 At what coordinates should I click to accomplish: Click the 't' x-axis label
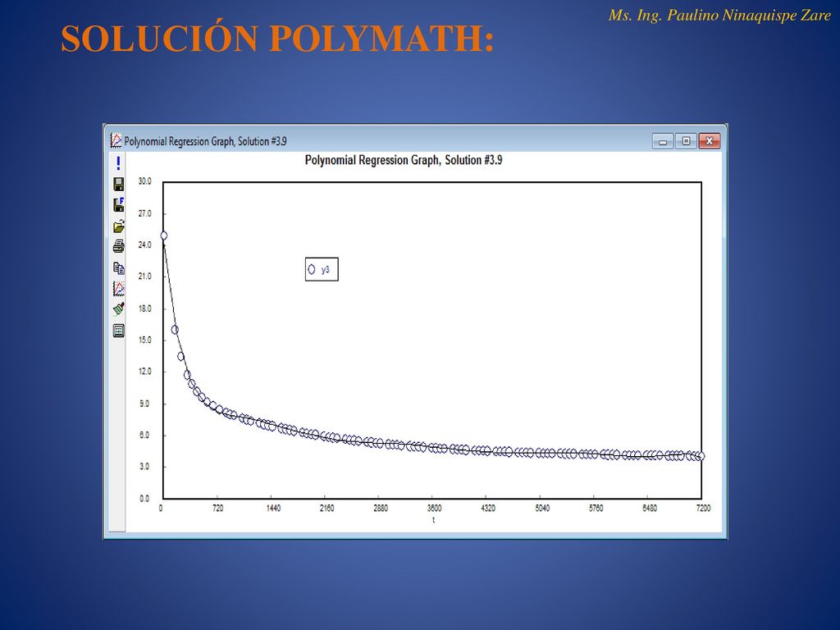(433, 519)
